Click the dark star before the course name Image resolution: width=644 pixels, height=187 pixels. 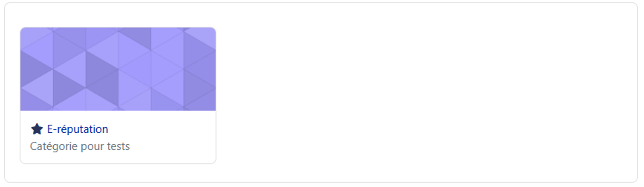pyautogui.click(x=37, y=129)
